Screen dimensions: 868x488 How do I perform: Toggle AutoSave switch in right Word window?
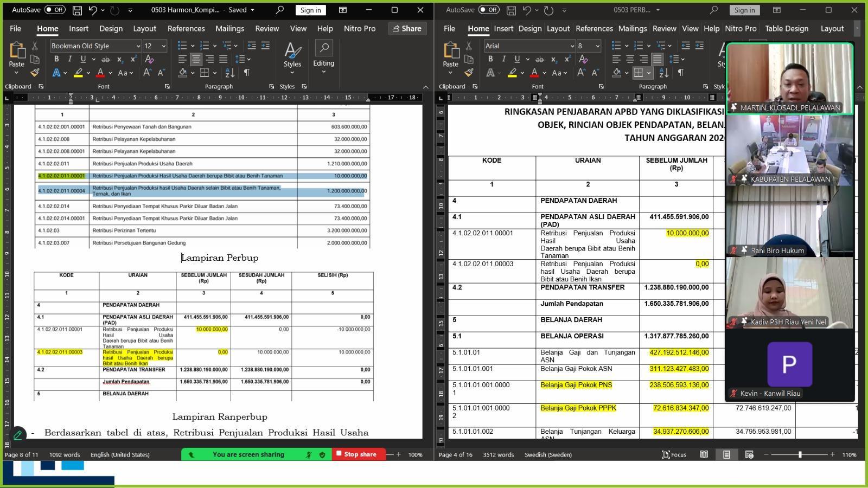489,10
